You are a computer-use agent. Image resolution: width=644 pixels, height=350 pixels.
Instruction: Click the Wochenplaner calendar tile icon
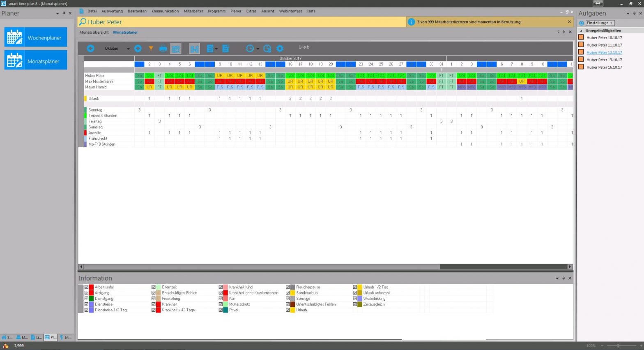point(15,37)
